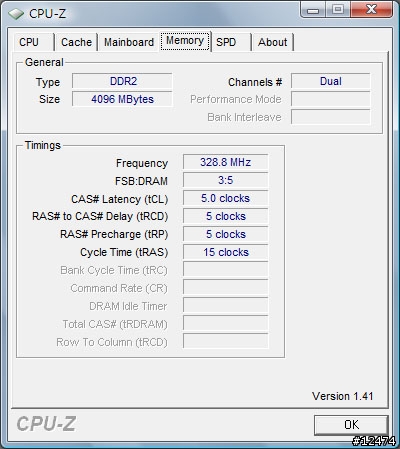
Task: Click the Command Rate (CR) label
Action: point(119,289)
